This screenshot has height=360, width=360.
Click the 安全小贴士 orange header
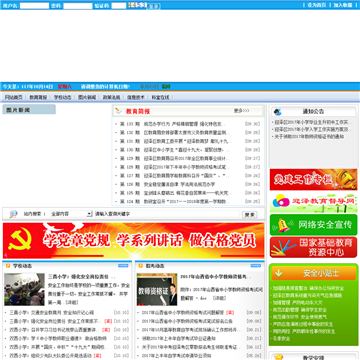313,273
